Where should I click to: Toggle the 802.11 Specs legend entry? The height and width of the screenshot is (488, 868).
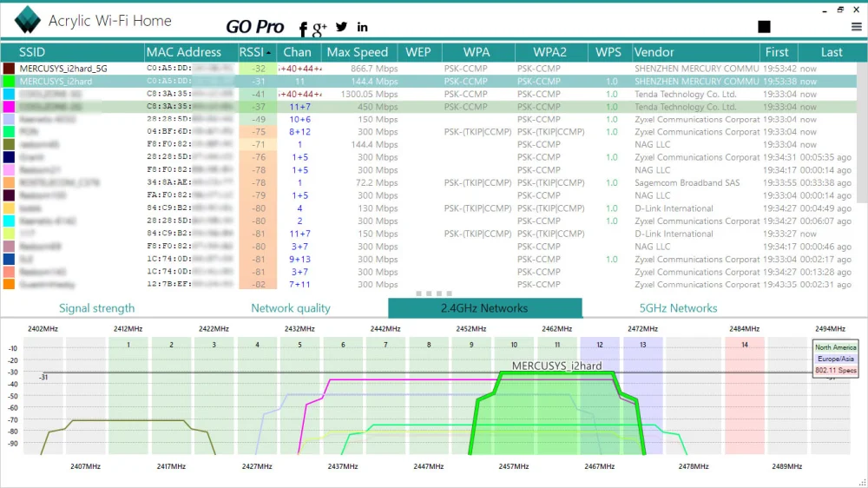(x=834, y=371)
